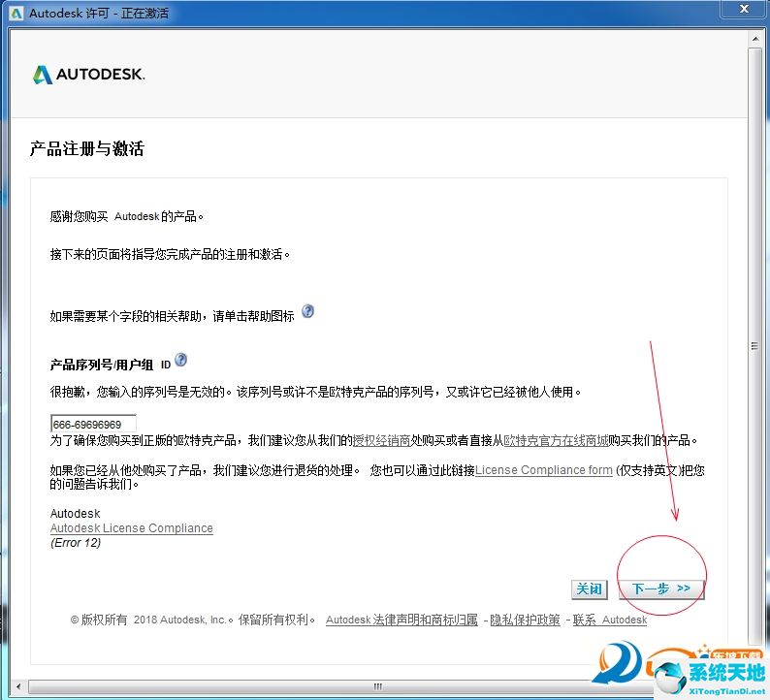The height and width of the screenshot is (700, 770).
Task: Click the Autodesk logo in the header
Action: (x=88, y=75)
